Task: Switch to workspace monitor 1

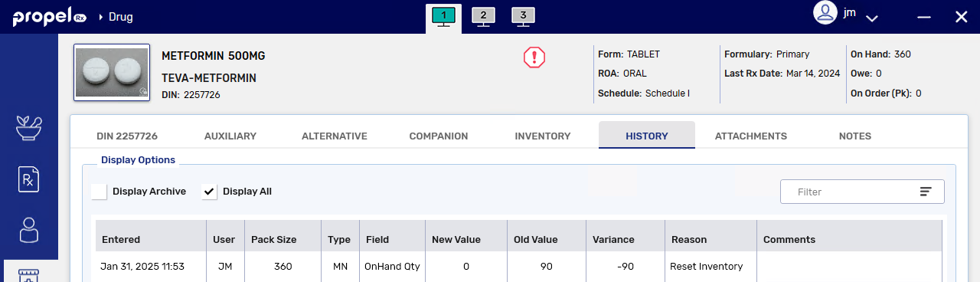Action: (x=444, y=17)
